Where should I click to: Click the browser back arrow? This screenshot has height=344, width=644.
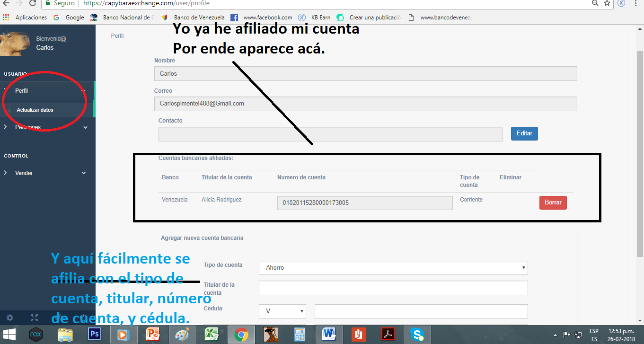(x=6, y=3)
